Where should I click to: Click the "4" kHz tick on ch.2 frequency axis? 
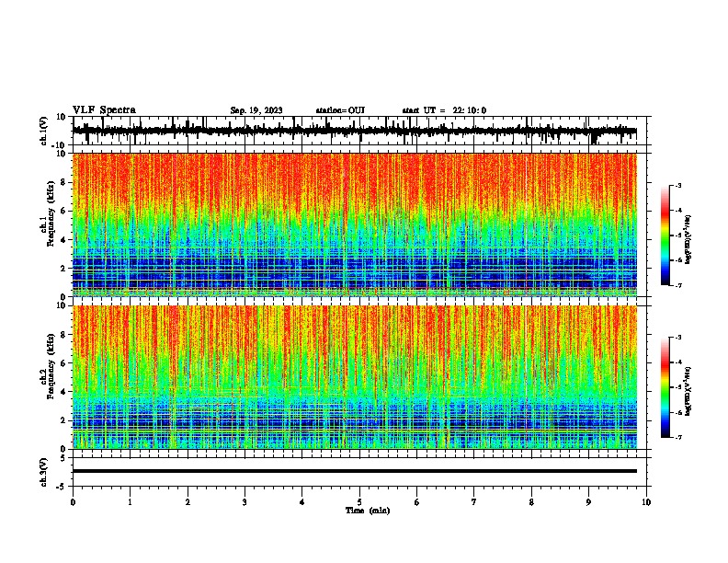pos(63,392)
